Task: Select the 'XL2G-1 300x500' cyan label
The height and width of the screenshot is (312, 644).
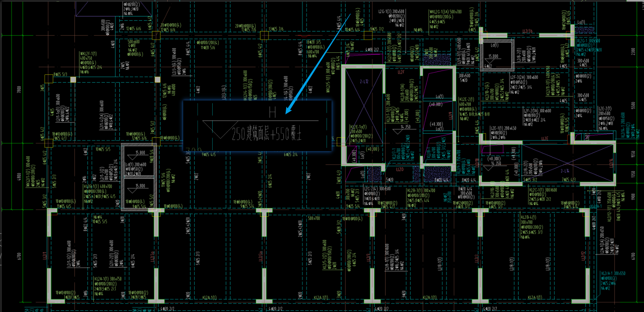Action: tap(588, 41)
